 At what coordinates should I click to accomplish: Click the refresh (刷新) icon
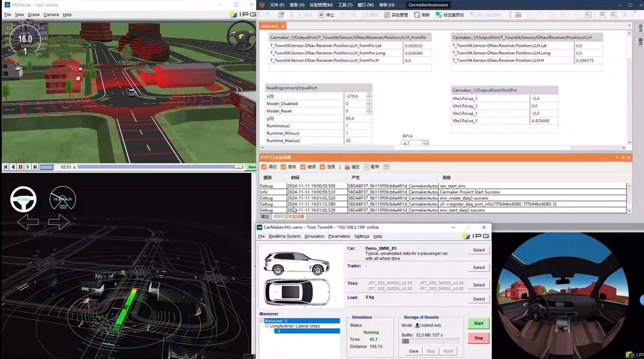(417, 15)
